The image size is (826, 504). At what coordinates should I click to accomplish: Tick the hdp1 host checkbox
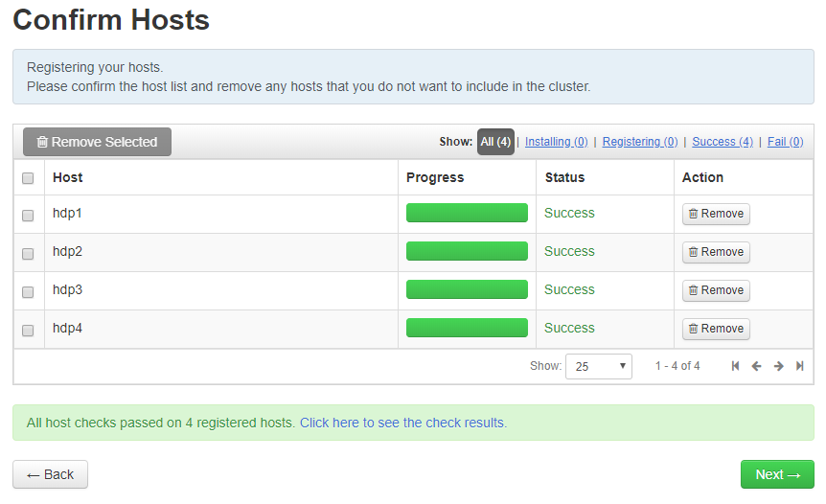point(28,216)
